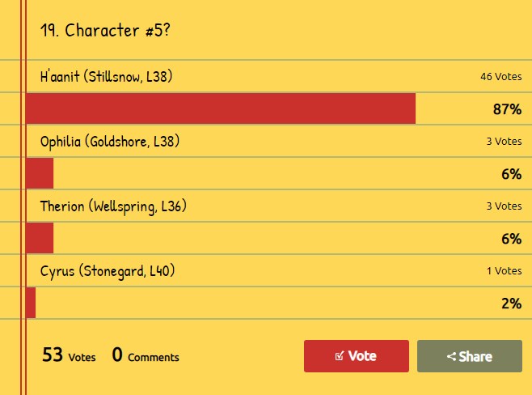Viewport: 532px width, 395px height.
Task: Click the 87% red result bar
Action: (221, 108)
